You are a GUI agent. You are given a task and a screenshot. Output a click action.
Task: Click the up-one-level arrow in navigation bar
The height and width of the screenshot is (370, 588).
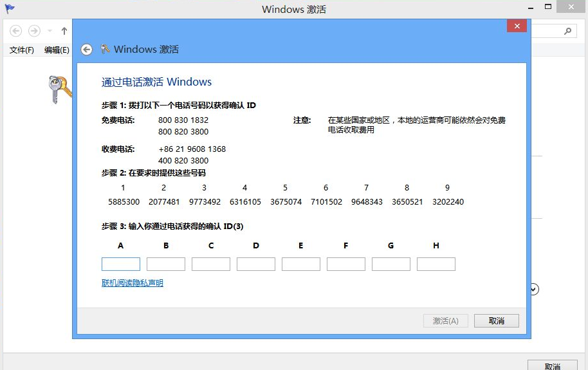[x=64, y=31]
